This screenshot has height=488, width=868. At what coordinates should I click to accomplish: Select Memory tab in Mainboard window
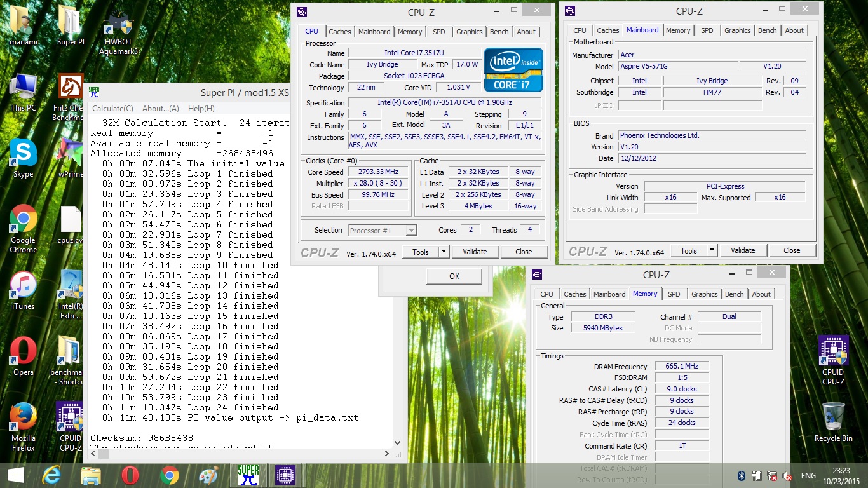coord(678,30)
